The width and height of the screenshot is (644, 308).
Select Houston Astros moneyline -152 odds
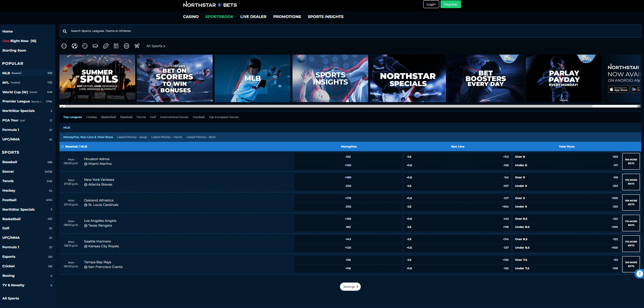(x=348, y=157)
